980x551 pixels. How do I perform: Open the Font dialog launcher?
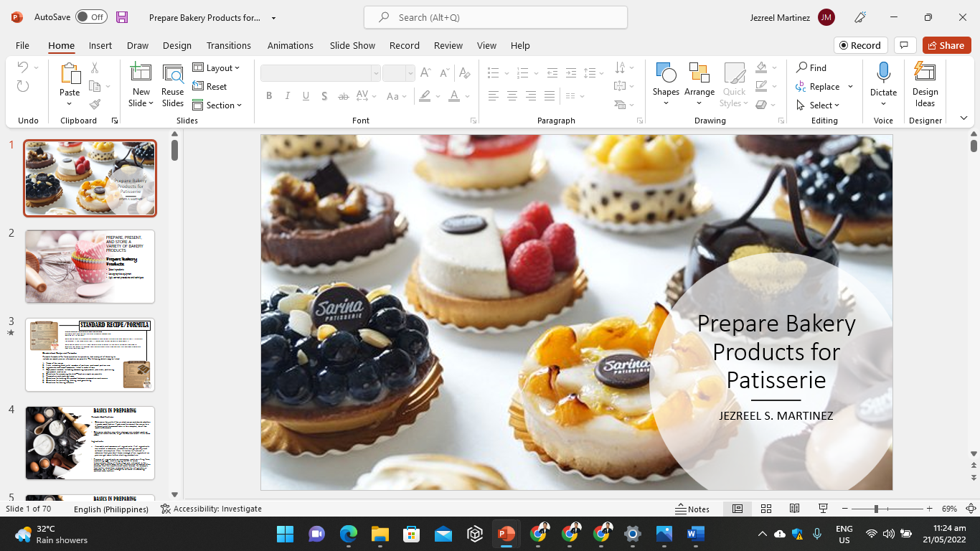coord(473,121)
